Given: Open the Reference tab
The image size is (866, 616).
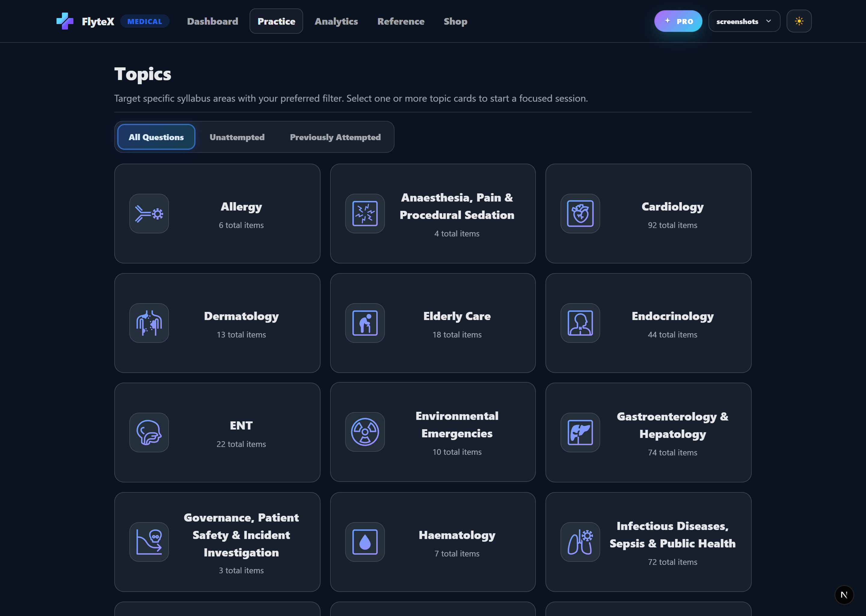Looking at the screenshot, I should (x=401, y=21).
